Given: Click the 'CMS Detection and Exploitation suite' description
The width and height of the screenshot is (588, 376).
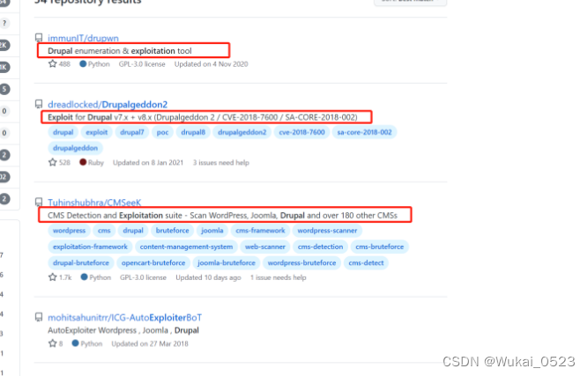Looking at the screenshot, I should (222, 216).
